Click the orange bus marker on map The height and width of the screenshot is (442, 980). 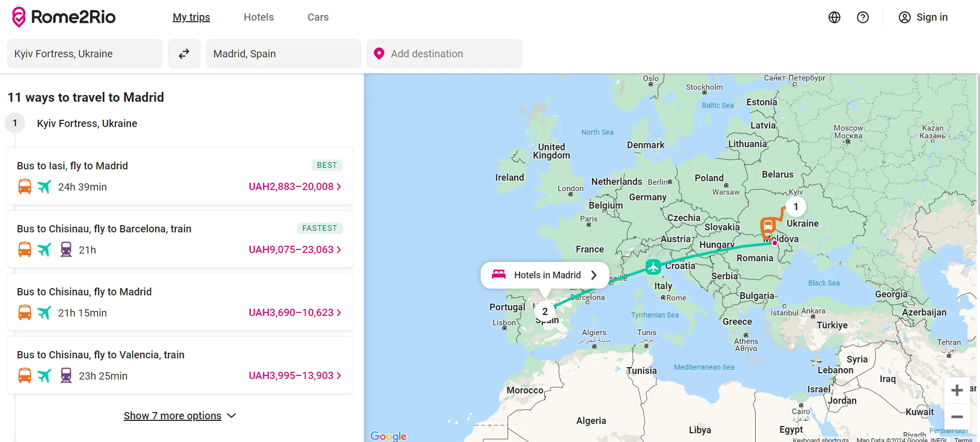point(768,226)
